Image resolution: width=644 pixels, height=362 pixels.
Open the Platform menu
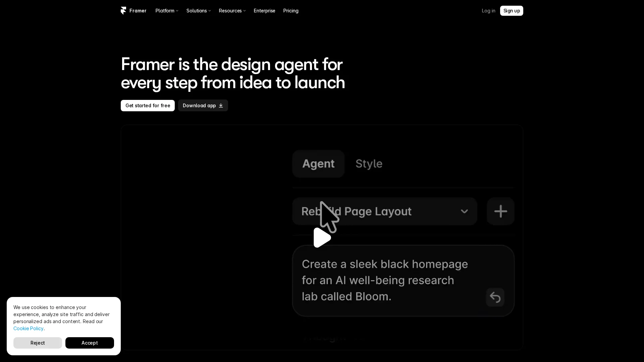tap(167, 11)
